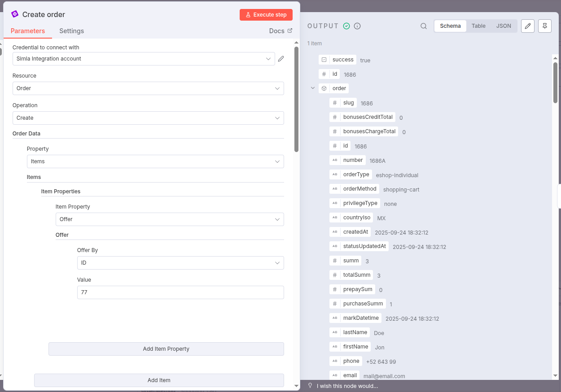
Task: Select the JSON output view
Action: pos(504,26)
